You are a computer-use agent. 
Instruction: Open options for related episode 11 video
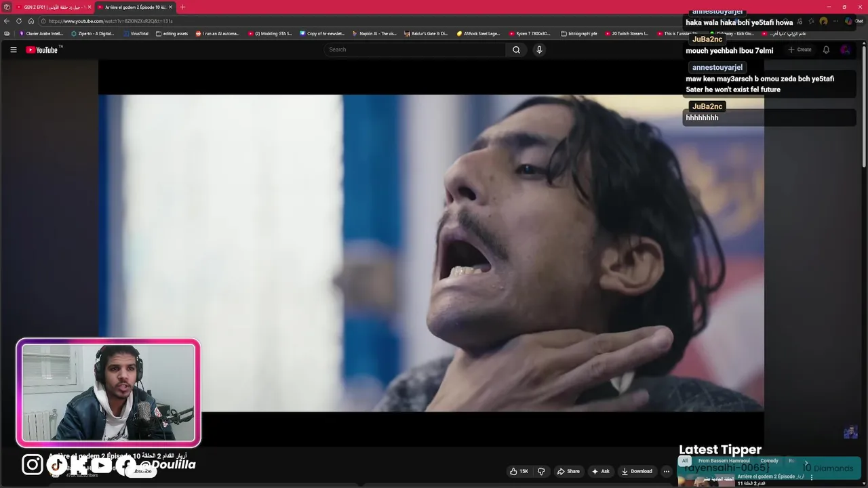click(812, 477)
